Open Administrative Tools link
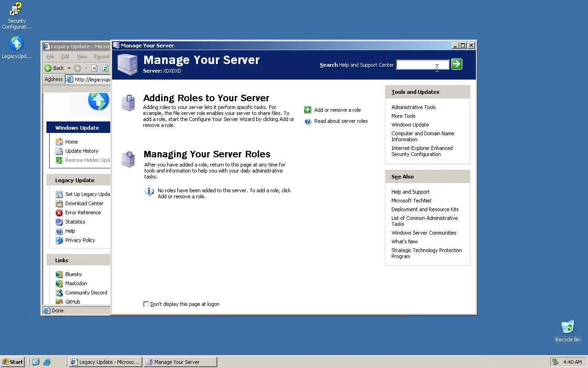The width and height of the screenshot is (588, 368). point(413,107)
